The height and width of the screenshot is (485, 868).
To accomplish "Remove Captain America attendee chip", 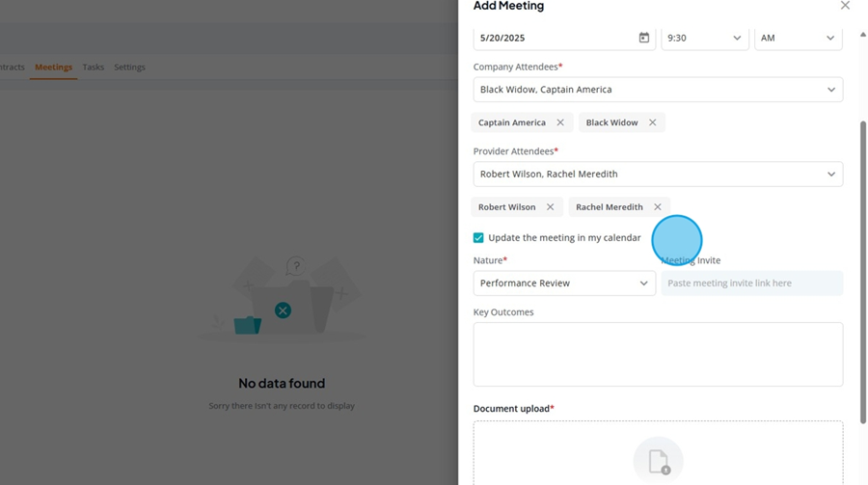I will click(560, 122).
